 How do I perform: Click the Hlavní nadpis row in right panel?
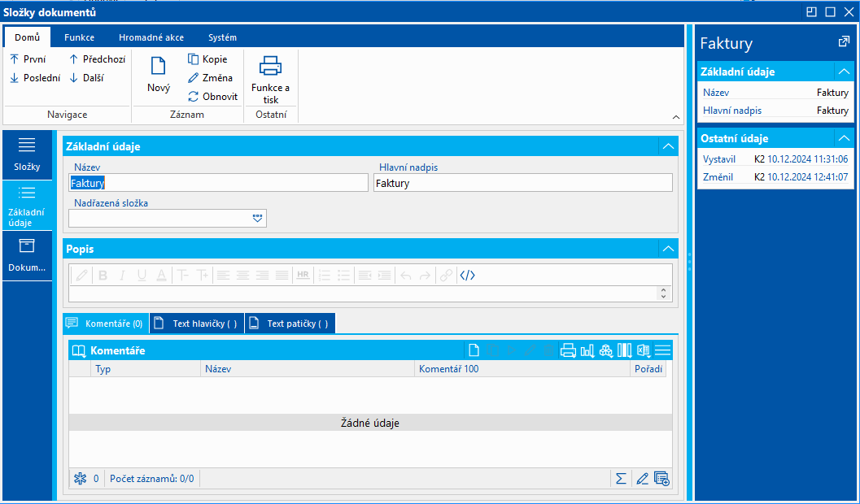[x=775, y=110]
